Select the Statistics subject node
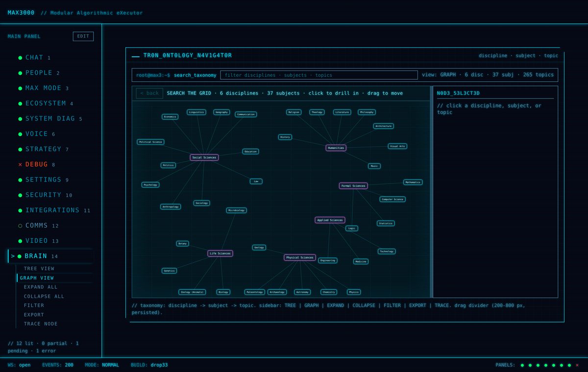 386,224
